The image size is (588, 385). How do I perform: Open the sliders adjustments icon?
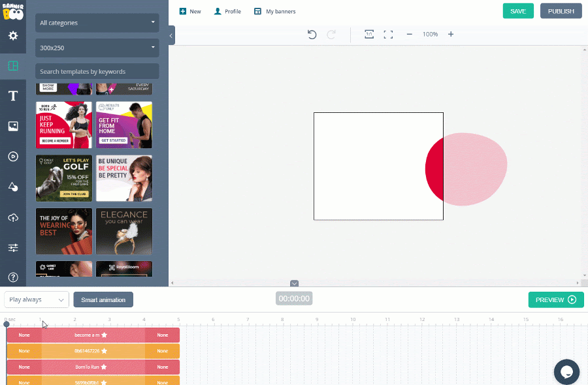(x=13, y=247)
